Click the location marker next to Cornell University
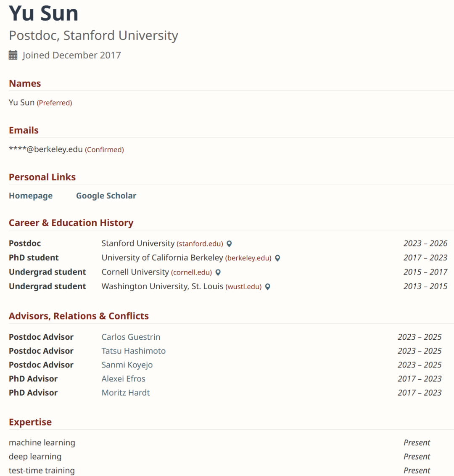 coord(218,272)
